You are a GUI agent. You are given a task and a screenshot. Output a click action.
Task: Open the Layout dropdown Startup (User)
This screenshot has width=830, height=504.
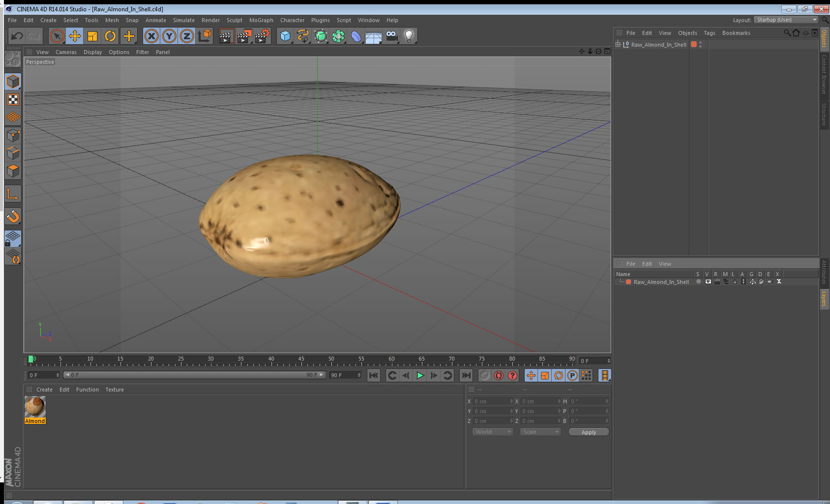tap(786, 20)
